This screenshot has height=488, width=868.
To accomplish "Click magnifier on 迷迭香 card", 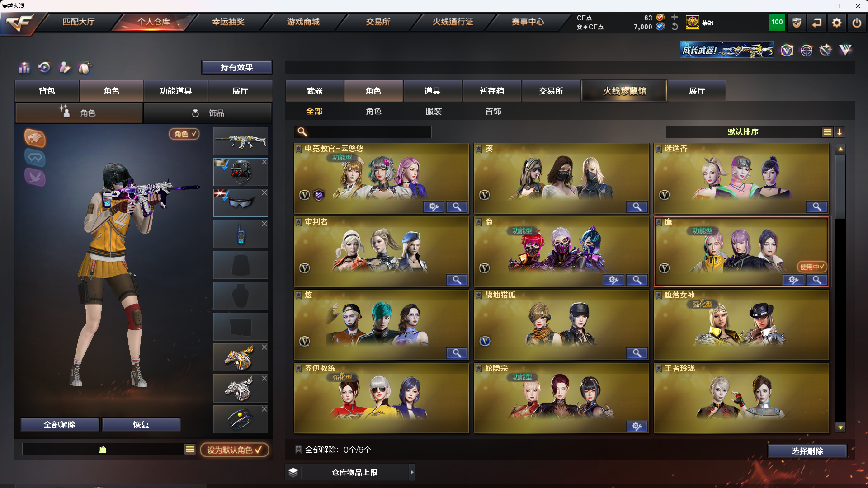I will pos(817,207).
